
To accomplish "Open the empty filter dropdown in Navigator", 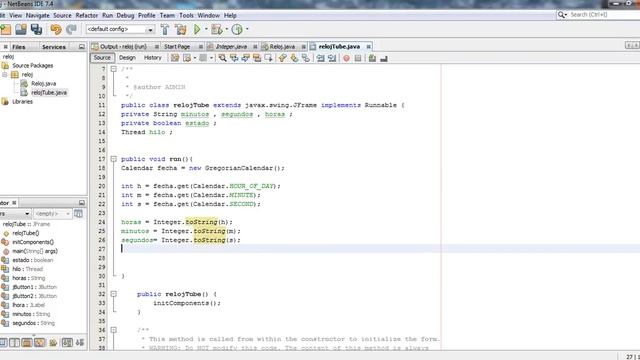I will 52,213.
